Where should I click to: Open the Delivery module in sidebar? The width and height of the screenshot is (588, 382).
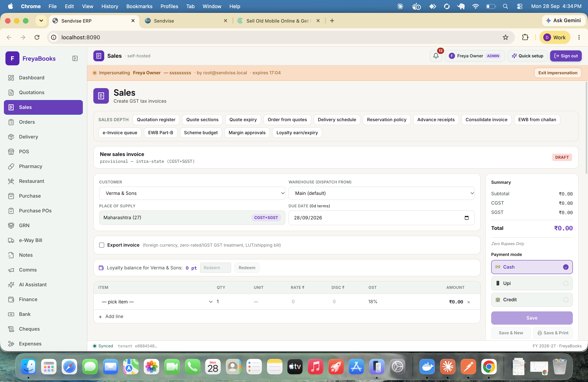tap(44, 137)
